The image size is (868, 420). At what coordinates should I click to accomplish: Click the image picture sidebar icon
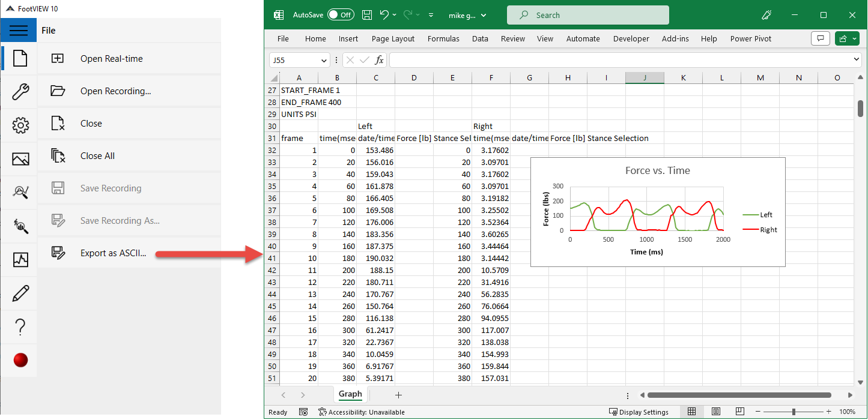[x=20, y=159]
